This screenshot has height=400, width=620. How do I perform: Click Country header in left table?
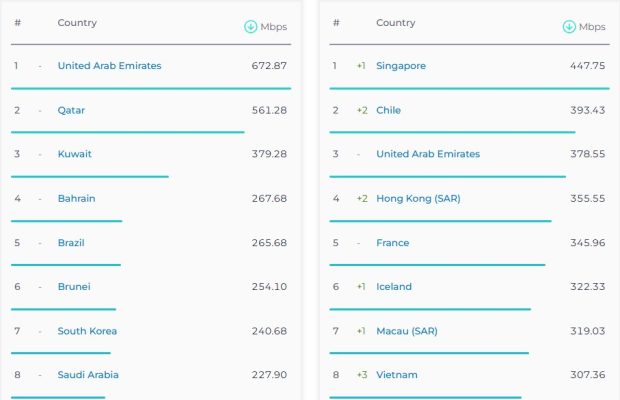[77, 23]
